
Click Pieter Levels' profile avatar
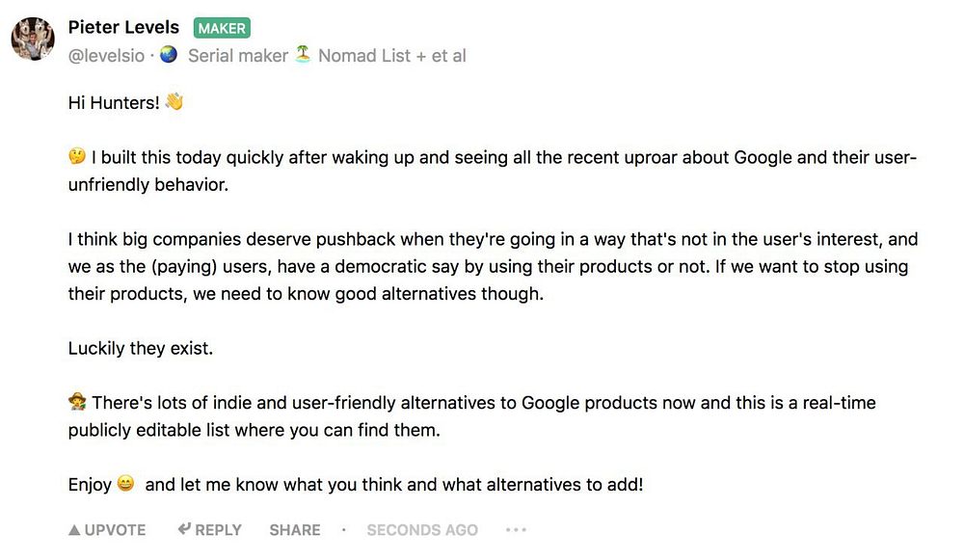click(32, 39)
